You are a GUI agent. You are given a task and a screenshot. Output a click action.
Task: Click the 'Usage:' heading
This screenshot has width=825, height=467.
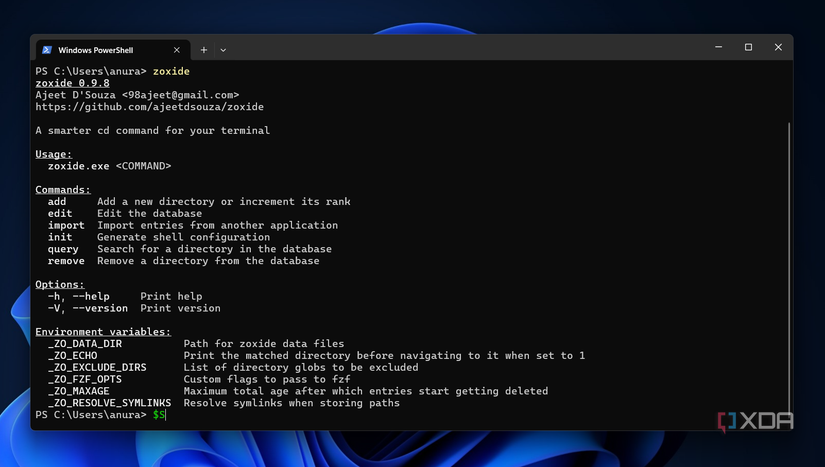(x=54, y=154)
